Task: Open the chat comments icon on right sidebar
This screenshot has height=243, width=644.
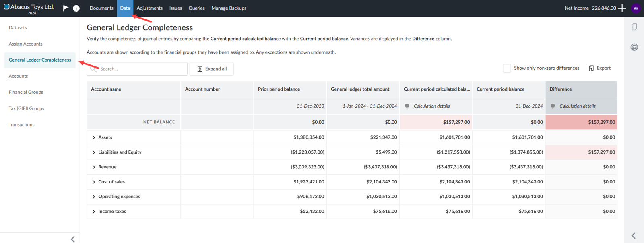Action: [634, 47]
